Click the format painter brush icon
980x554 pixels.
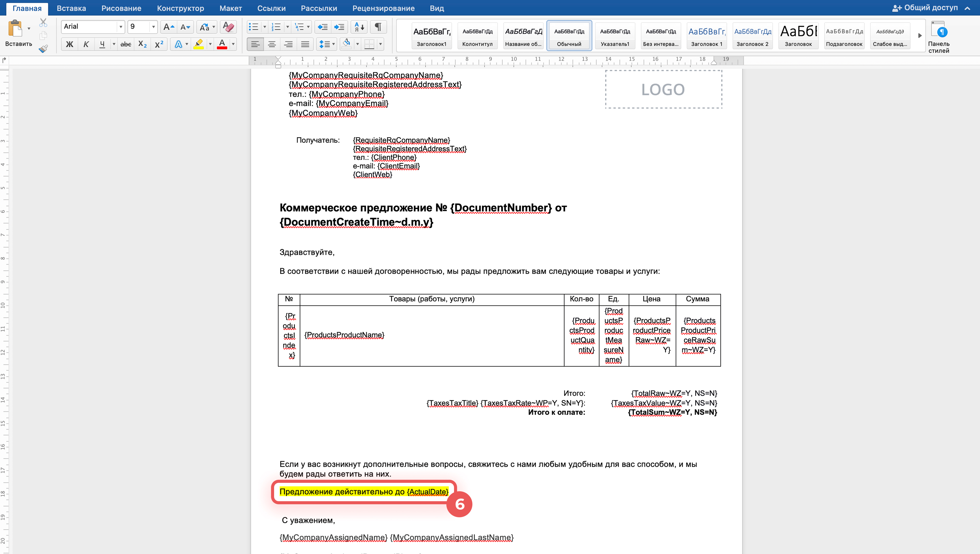click(x=43, y=48)
